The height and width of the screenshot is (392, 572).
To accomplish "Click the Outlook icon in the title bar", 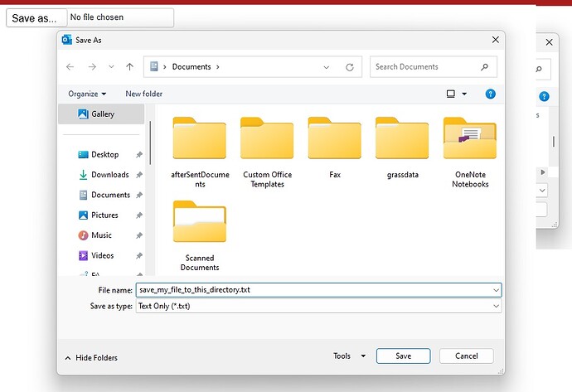I will 67,40.
